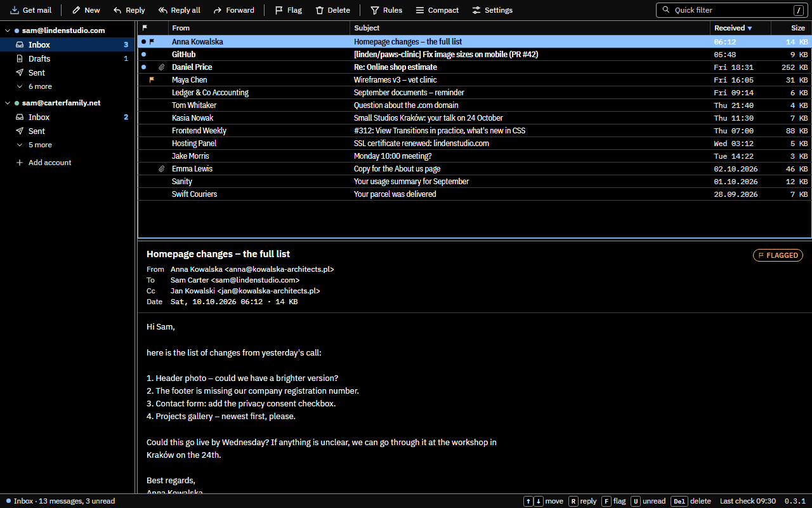Click the Flag button in the toolbar
Image resolution: width=812 pixels, height=508 pixels.
click(x=288, y=10)
